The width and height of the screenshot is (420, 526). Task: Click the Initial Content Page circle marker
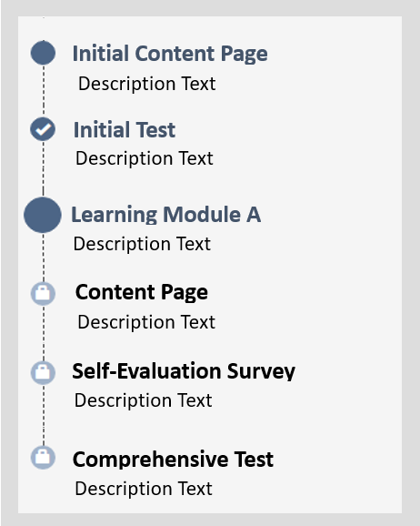[43, 53]
